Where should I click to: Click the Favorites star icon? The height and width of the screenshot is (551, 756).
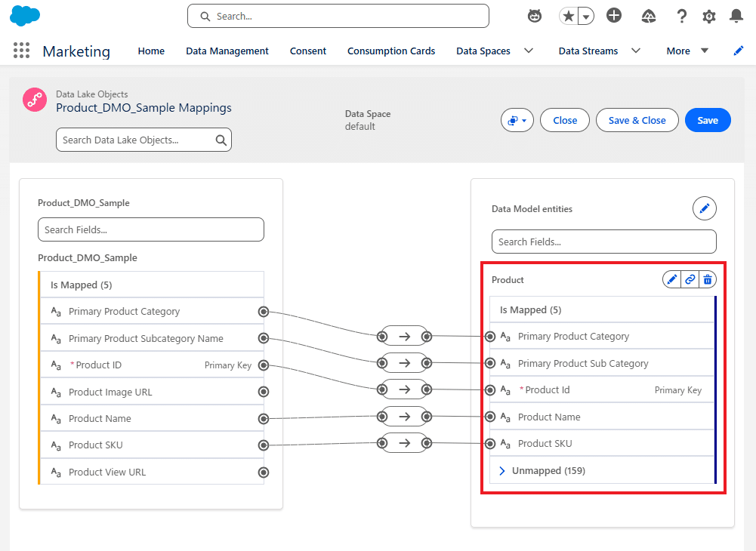(569, 17)
